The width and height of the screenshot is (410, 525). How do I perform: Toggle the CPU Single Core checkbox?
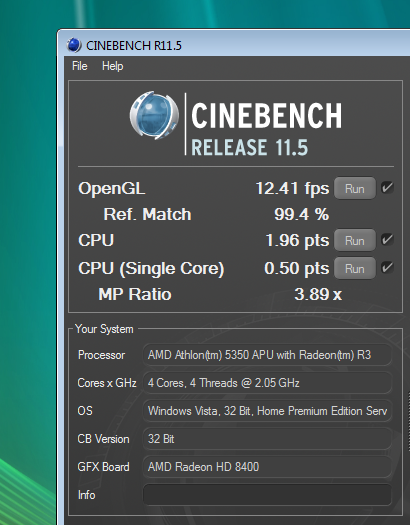click(x=387, y=268)
